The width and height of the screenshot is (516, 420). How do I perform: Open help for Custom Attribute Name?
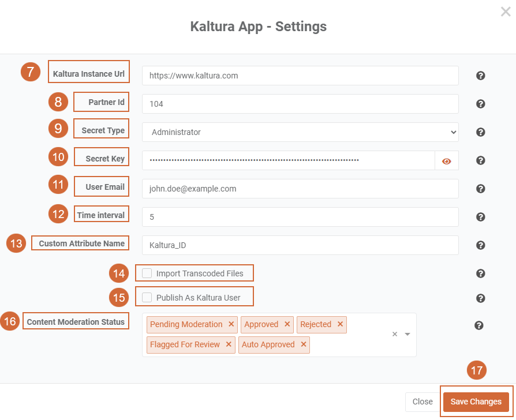480,245
